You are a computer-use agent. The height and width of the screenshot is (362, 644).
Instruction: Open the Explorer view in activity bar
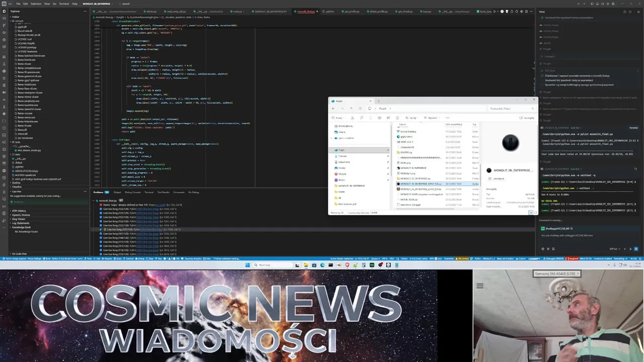[x=4, y=11]
